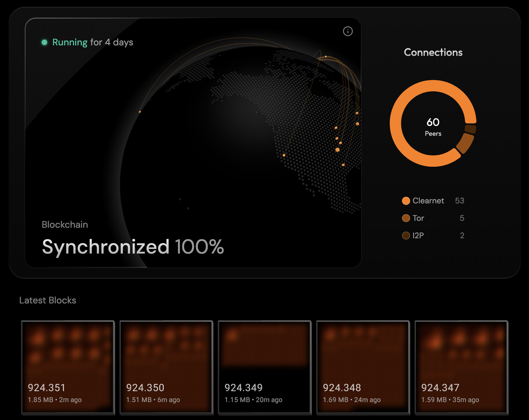Click the green Running status dot
Viewport: 529px width, 420px height.
[44, 42]
